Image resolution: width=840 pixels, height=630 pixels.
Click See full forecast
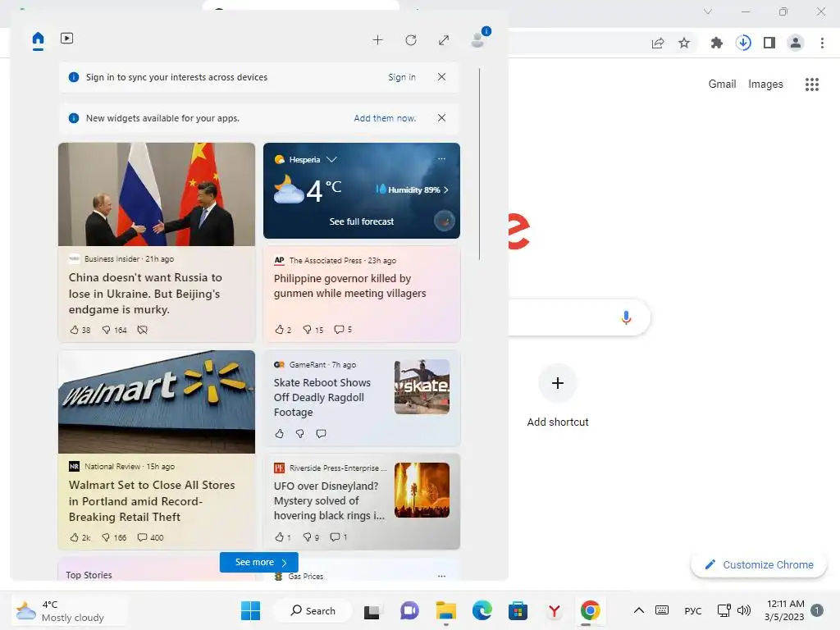pos(362,221)
